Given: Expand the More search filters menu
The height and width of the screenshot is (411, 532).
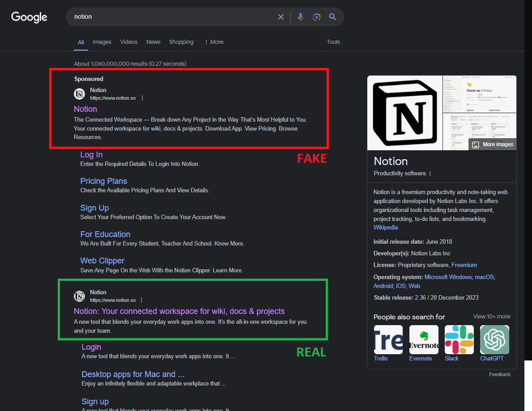Looking at the screenshot, I should tap(214, 42).
